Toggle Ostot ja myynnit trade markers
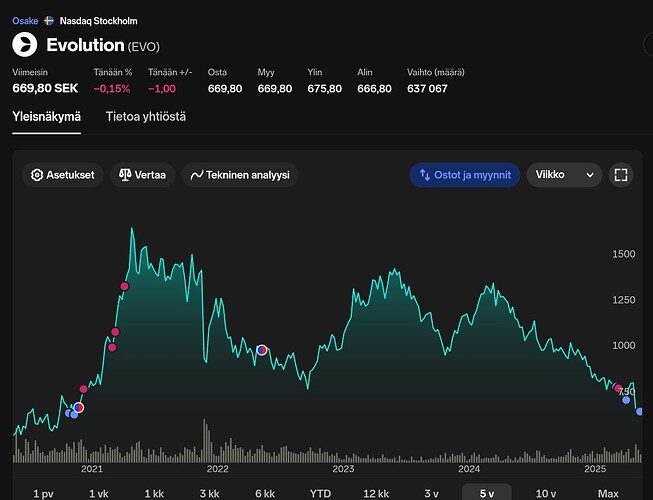The image size is (653, 500). coord(465,175)
